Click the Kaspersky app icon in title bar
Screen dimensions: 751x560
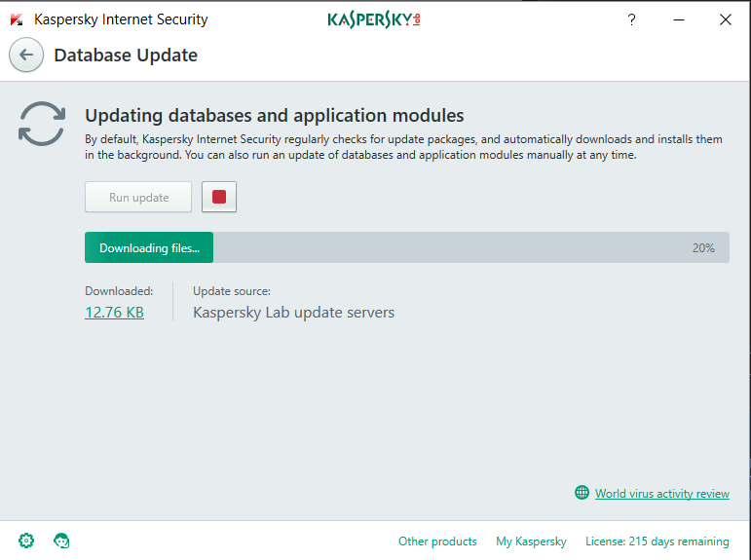tap(17, 19)
